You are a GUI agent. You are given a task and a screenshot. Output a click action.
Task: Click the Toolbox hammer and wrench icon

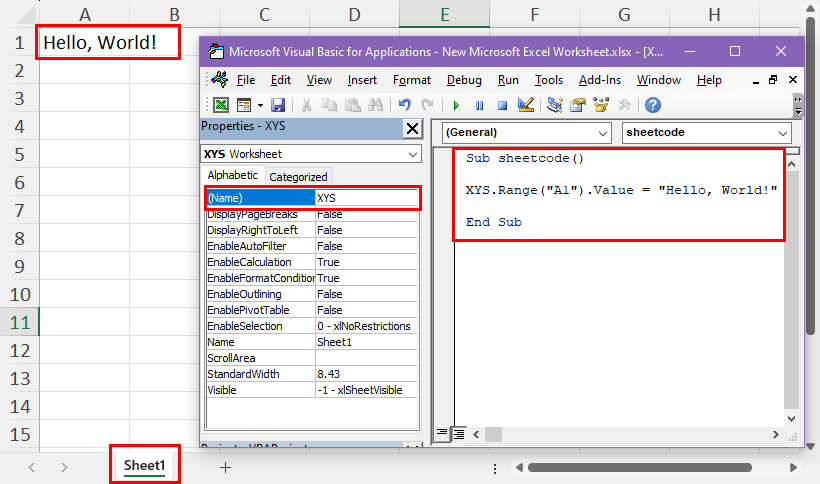(624, 105)
